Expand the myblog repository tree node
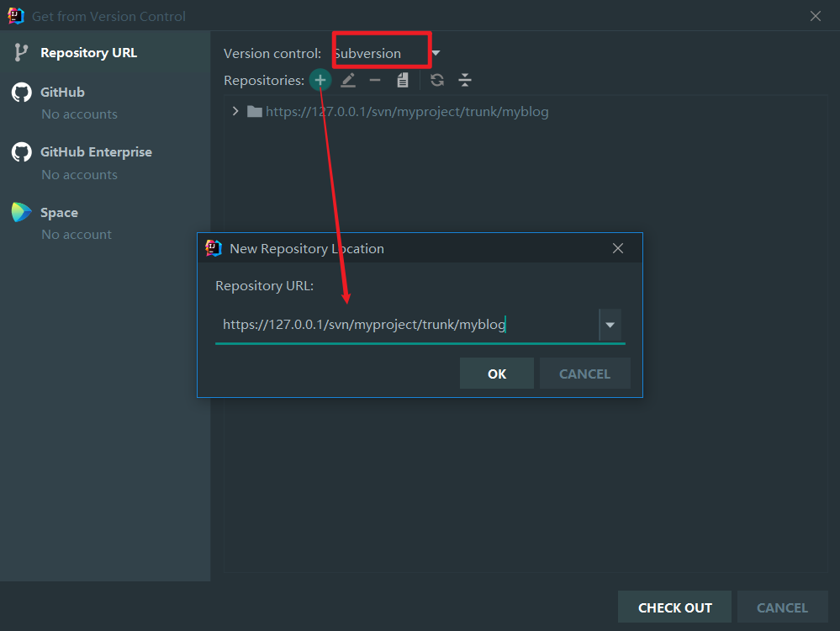Screen dimensions: 840x631 click(x=235, y=111)
